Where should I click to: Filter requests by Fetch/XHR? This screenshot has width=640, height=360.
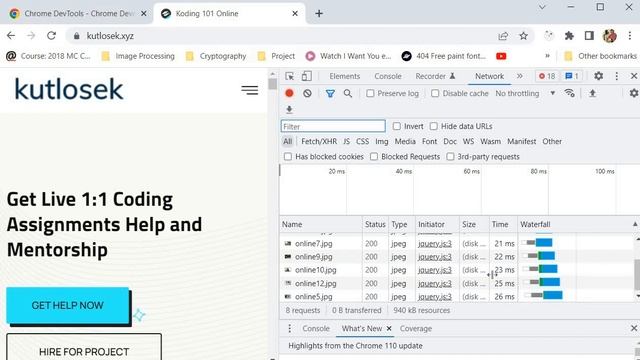(319, 141)
